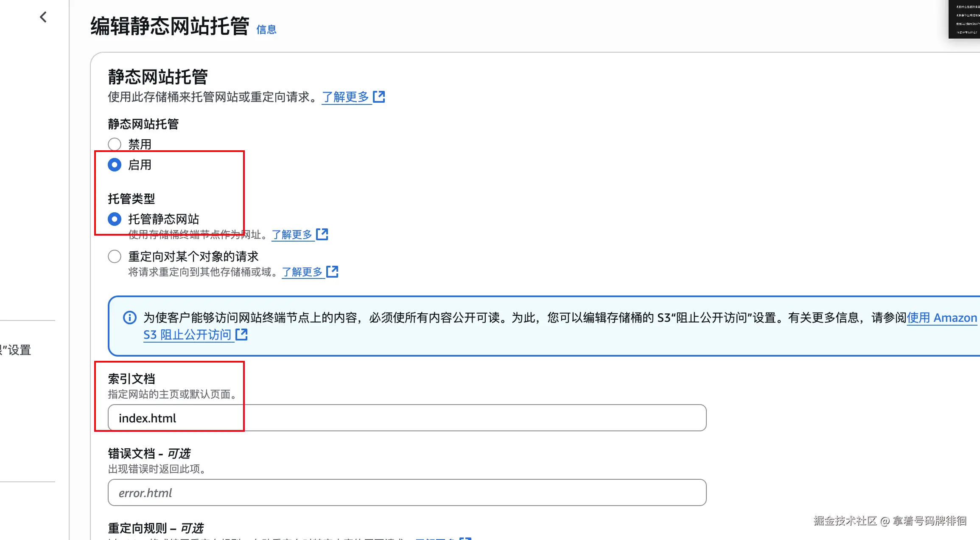The image size is (980, 540).
Task: Open the 信息 info link beside the title
Action: tap(266, 29)
